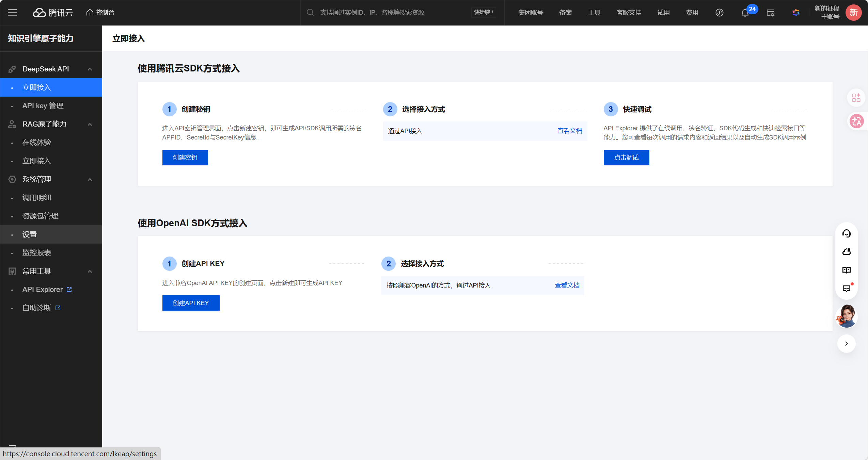Open the headset customer service icon
The height and width of the screenshot is (460, 868).
pos(846,234)
